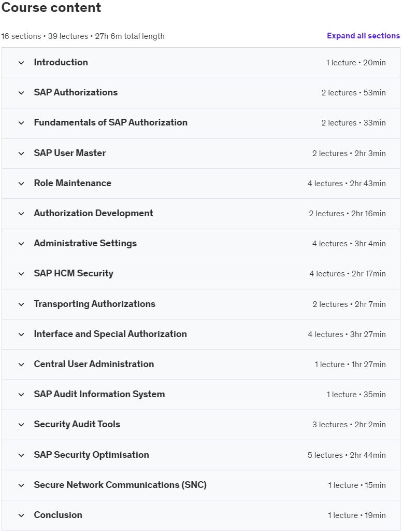Expand the Conclusion section chevron
The height and width of the screenshot is (532, 402).
click(x=21, y=516)
